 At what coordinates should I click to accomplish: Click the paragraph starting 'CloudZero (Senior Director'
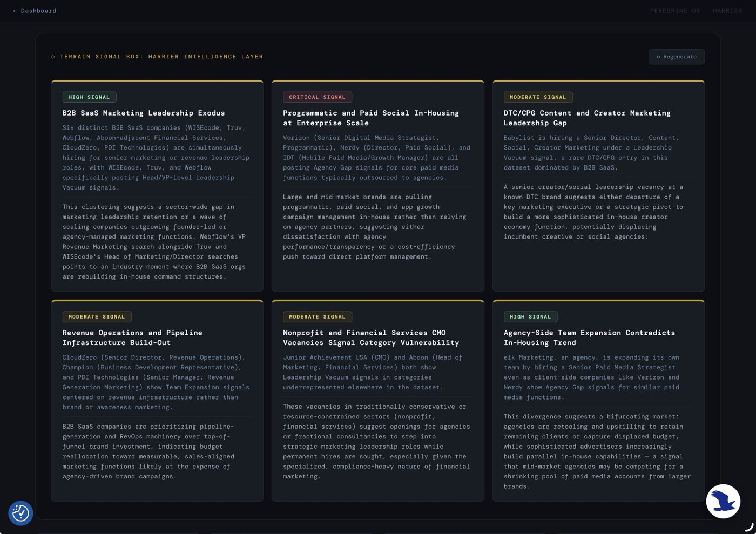(157, 382)
